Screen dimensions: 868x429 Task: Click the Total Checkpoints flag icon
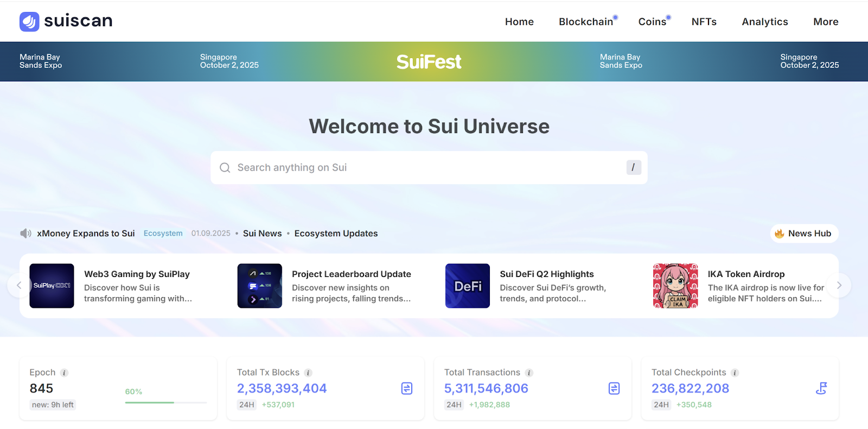pyautogui.click(x=821, y=388)
